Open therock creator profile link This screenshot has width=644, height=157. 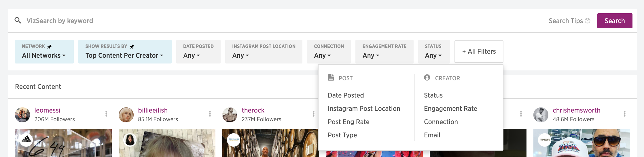coord(253,110)
